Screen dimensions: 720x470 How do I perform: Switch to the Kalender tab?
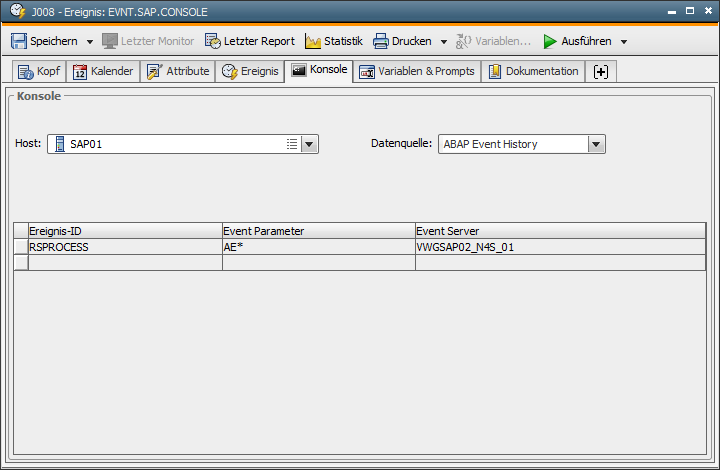pos(103,72)
